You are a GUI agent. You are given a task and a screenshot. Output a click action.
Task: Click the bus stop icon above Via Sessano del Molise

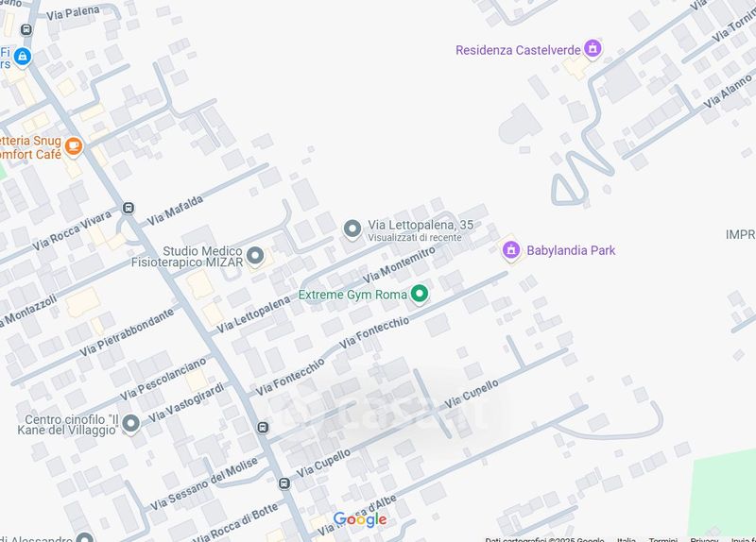point(263,428)
